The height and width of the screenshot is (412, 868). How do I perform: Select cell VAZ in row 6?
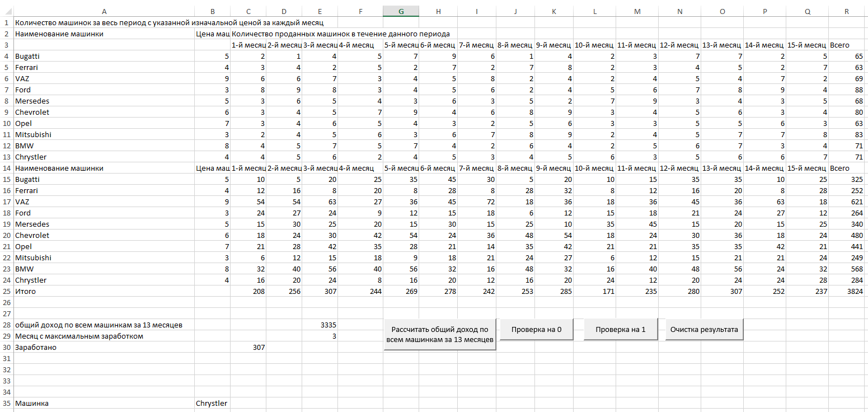(104, 78)
